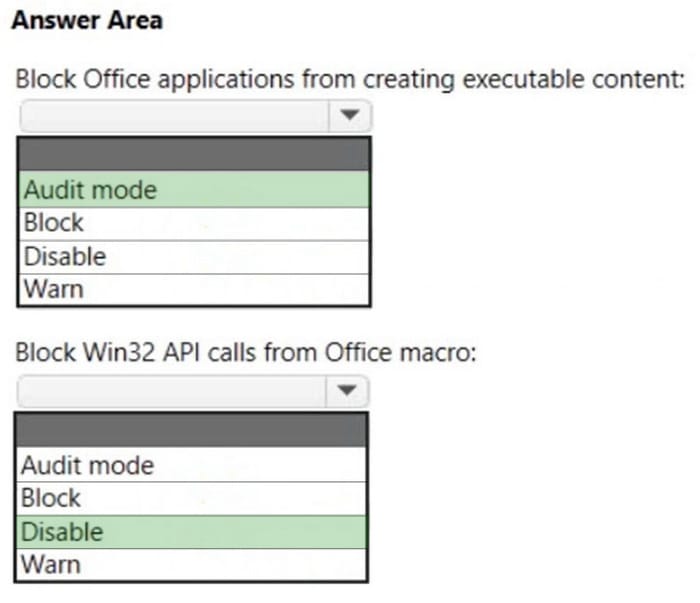Select blank dark option in Win32 API list

tap(191, 430)
